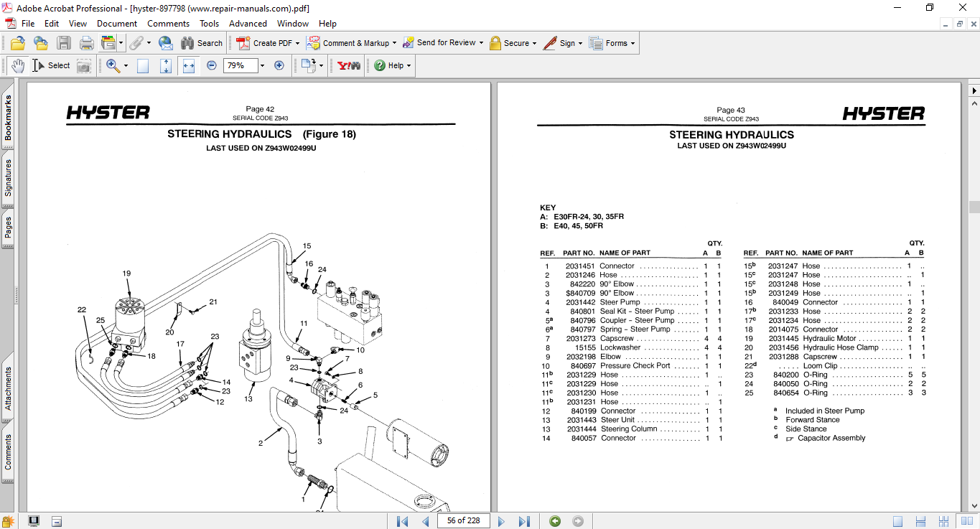The height and width of the screenshot is (529, 980).
Task: Click the Search button with binoculars
Action: [202, 43]
